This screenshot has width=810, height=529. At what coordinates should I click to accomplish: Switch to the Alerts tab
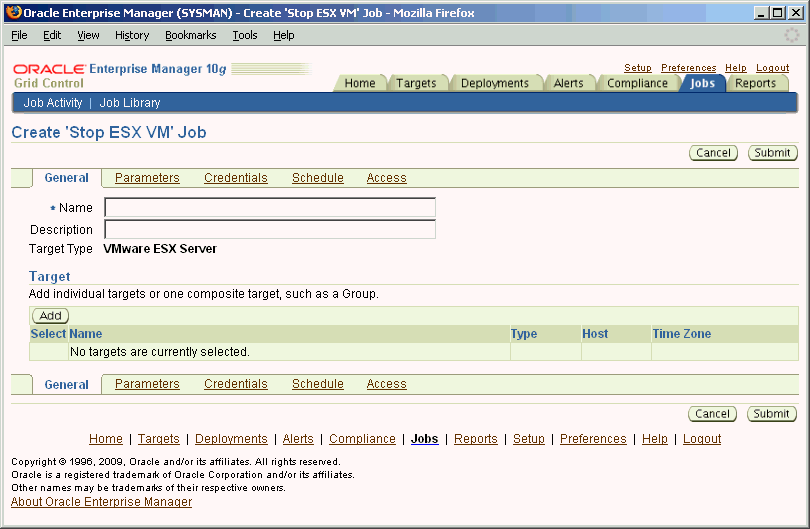point(569,83)
